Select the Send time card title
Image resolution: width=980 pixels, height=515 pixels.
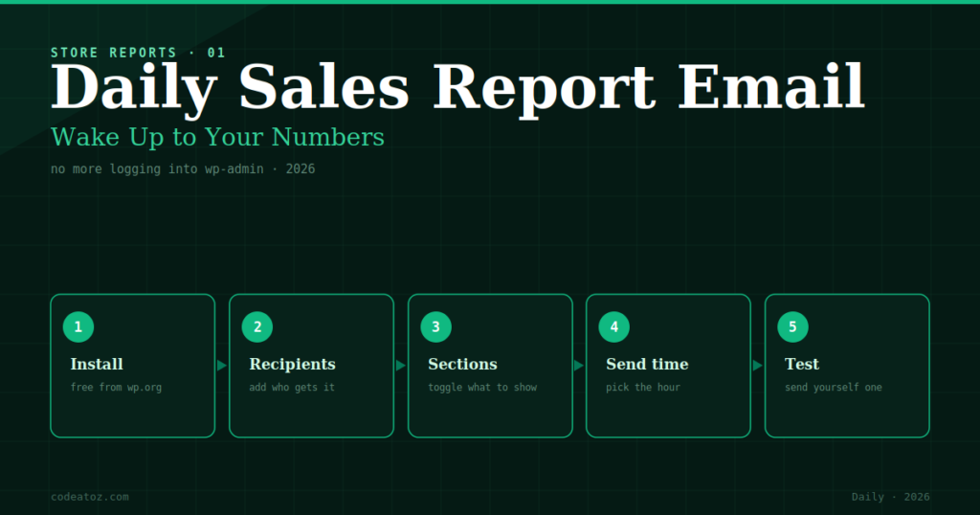point(647,365)
